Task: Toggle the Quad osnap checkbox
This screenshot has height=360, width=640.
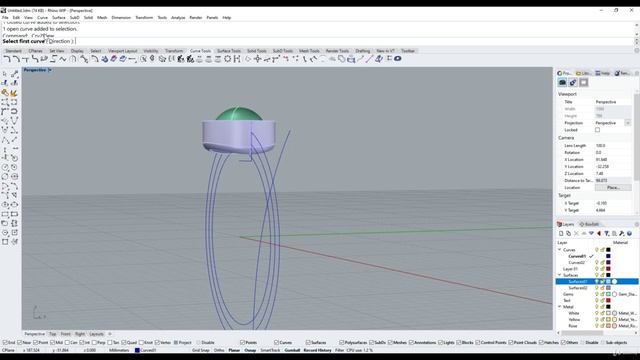Action: pyautogui.click(x=124, y=342)
